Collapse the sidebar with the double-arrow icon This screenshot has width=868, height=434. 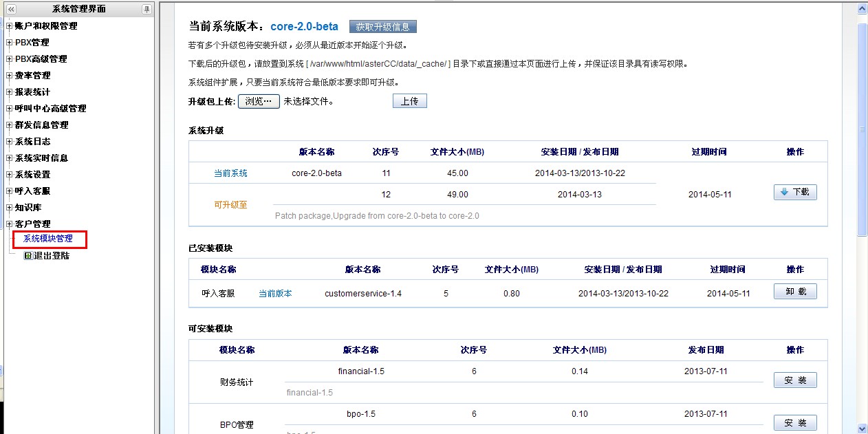[x=11, y=9]
